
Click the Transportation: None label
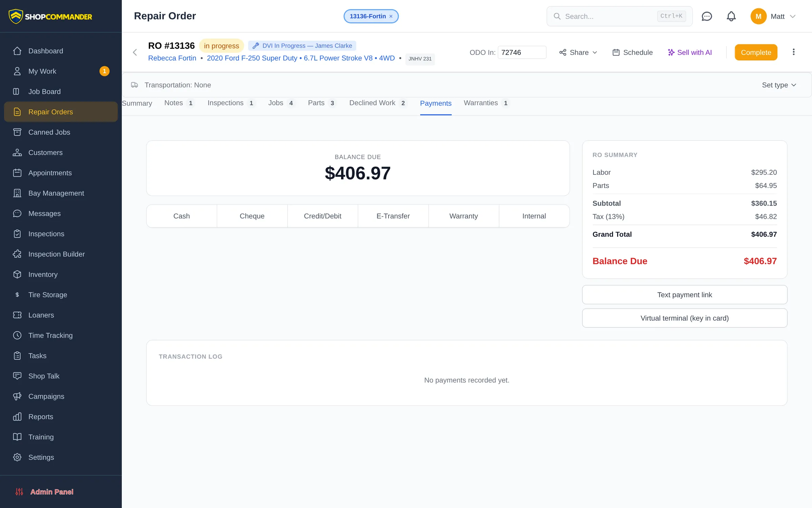178,85
